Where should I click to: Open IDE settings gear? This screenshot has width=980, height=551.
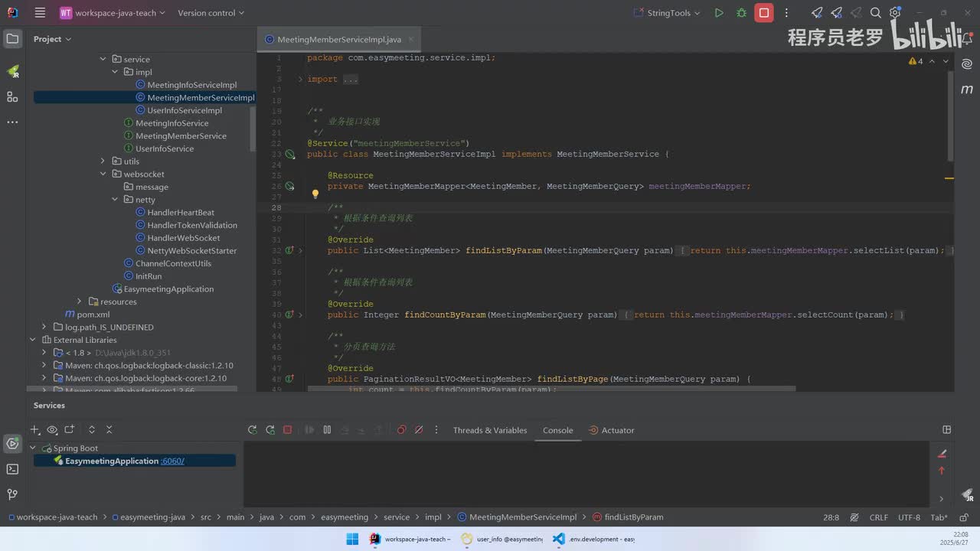tap(895, 13)
